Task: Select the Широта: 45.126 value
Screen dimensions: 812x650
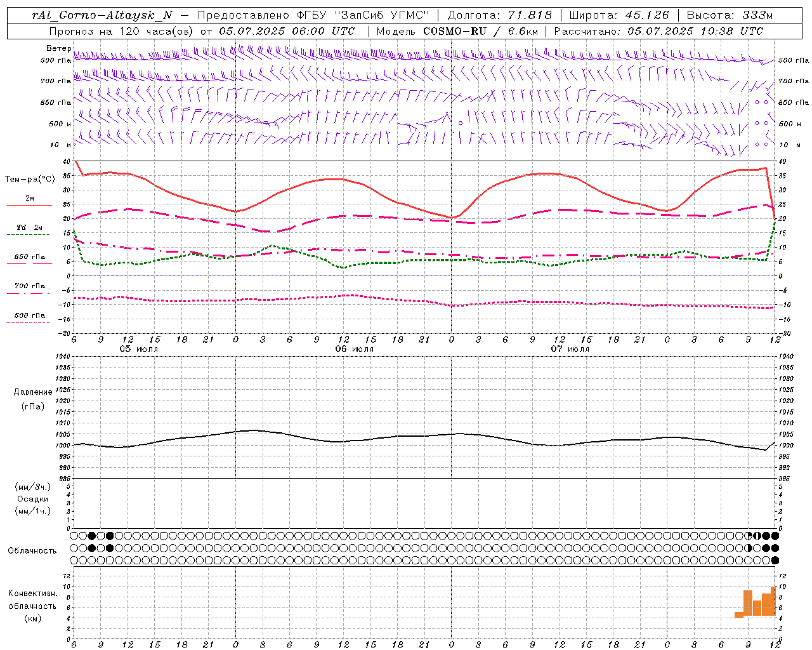Action: (x=619, y=16)
